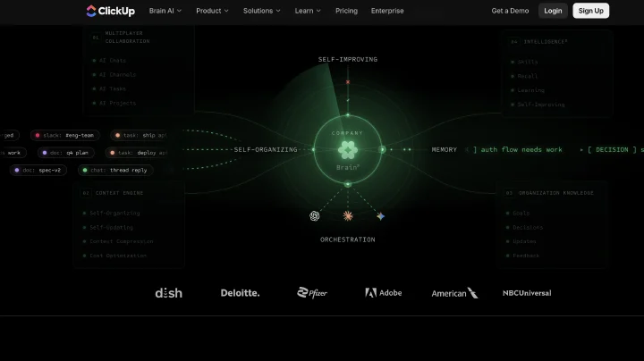Open the Brain AI dropdown menu
Image resolution: width=644 pixels, height=361 pixels.
[165, 11]
